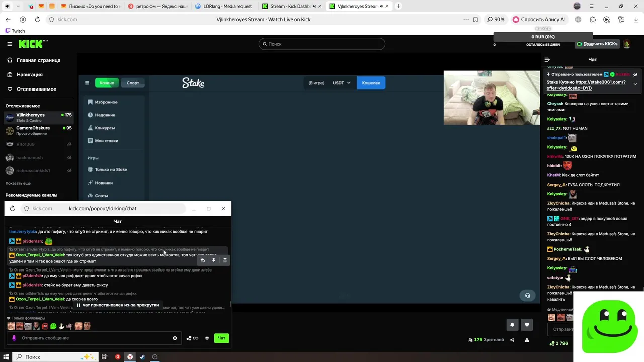Select Спорт toggle in Stake
Screen dimensions: 644x362
click(133, 83)
